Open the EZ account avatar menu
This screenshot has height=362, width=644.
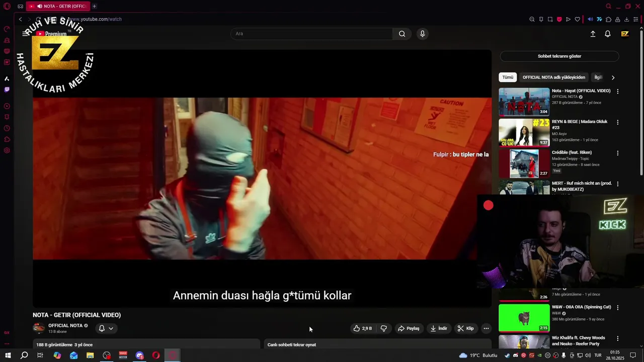(625, 34)
